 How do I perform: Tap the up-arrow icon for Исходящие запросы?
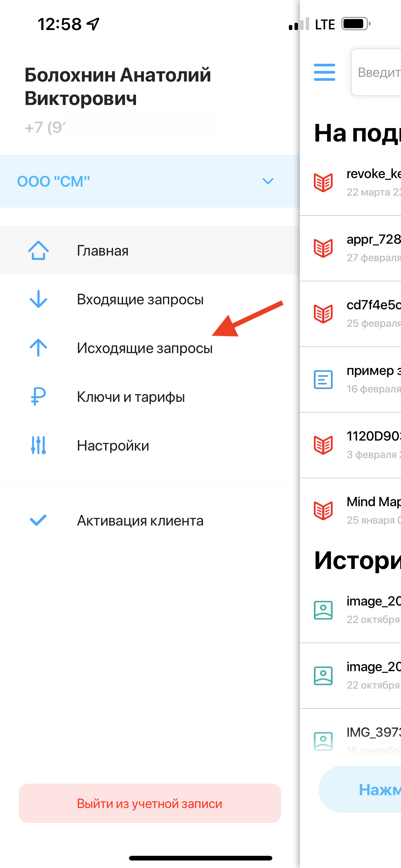click(x=38, y=348)
